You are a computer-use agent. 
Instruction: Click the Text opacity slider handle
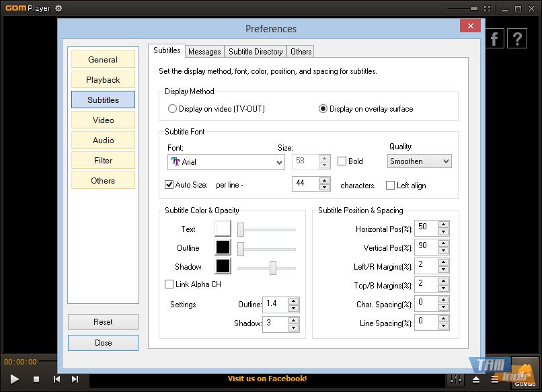tap(241, 229)
